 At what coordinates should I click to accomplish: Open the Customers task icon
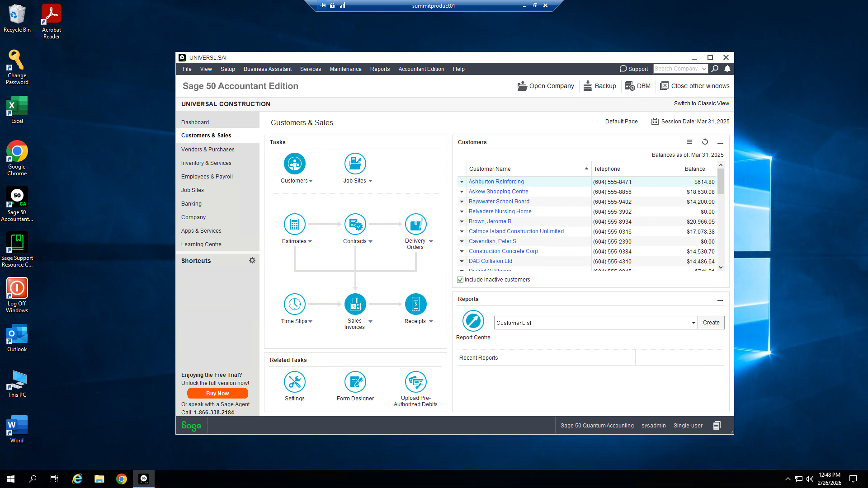tap(295, 164)
